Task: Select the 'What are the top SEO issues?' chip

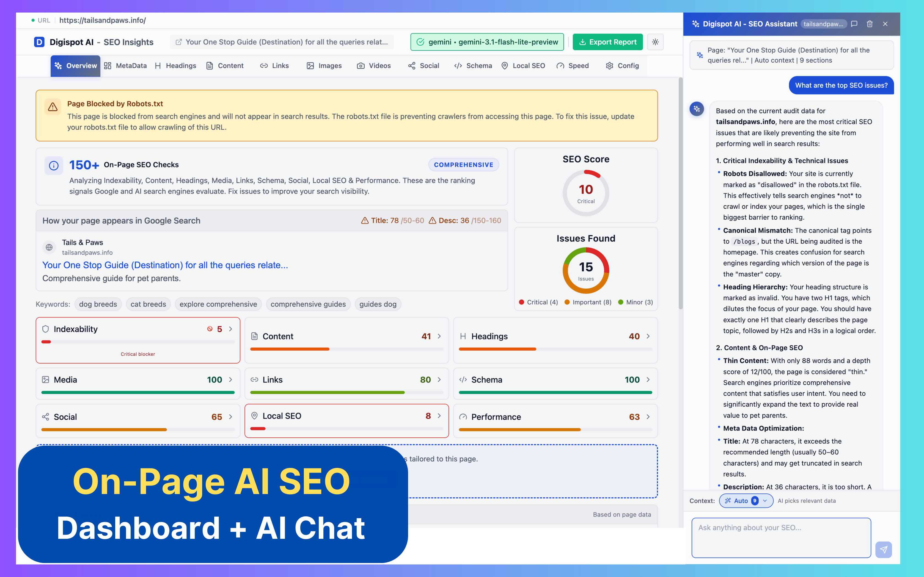Action: 841,85
